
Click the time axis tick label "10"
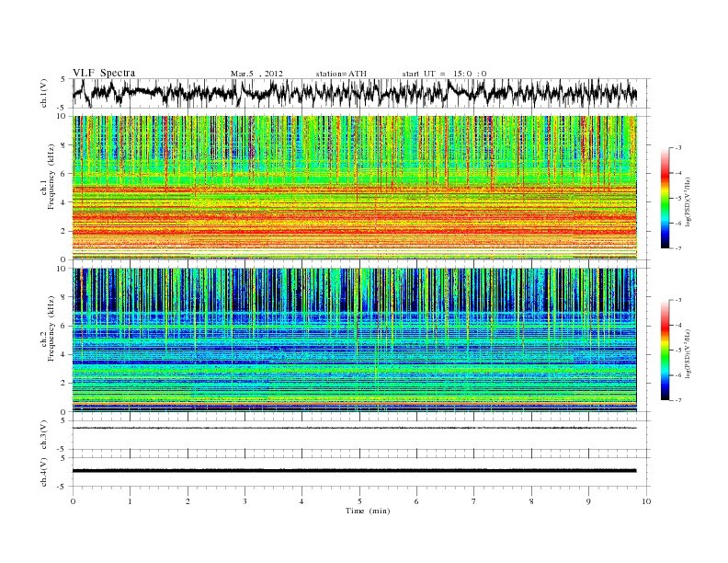646,501
